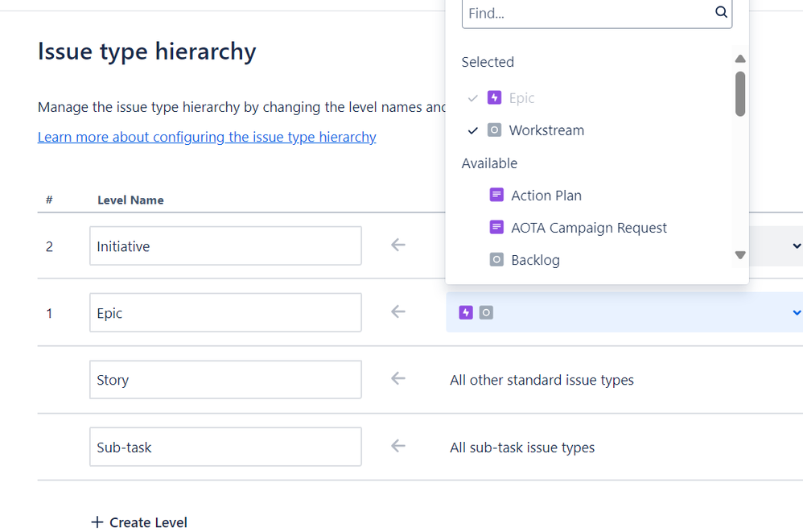Expand the Initiative issue types dropdown
Image resolution: width=803 pixels, height=532 pixels.
tap(796, 245)
